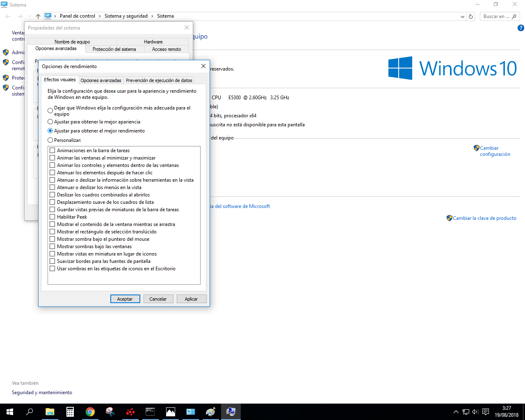This screenshot has width=525, height=420.
Task: Click the 'Cambiar la clave de producto' link
Action: click(x=484, y=218)
